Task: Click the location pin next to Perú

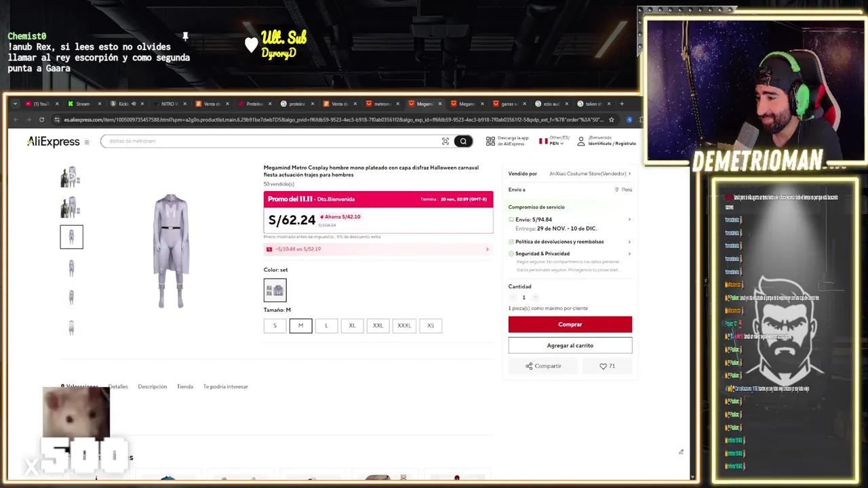Action: tap(617, 190)
